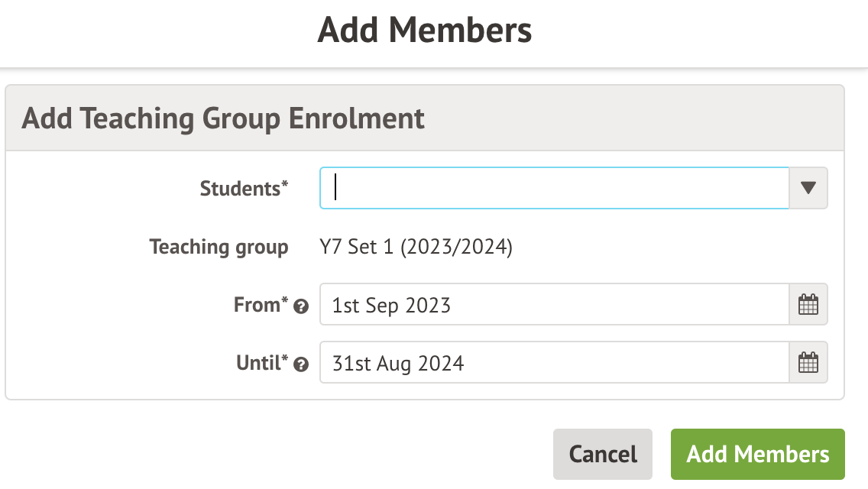This screenshot has width=868, height=489.
Task: Click the required asterisk next to From
Action: (285, 302)
